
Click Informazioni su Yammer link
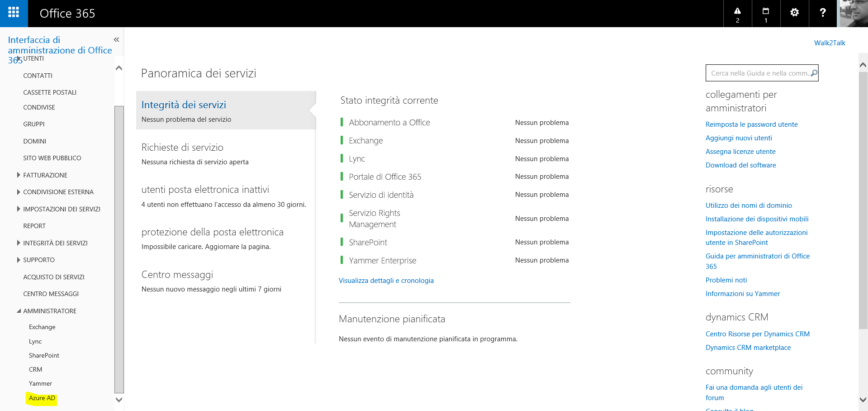[743, 294]
